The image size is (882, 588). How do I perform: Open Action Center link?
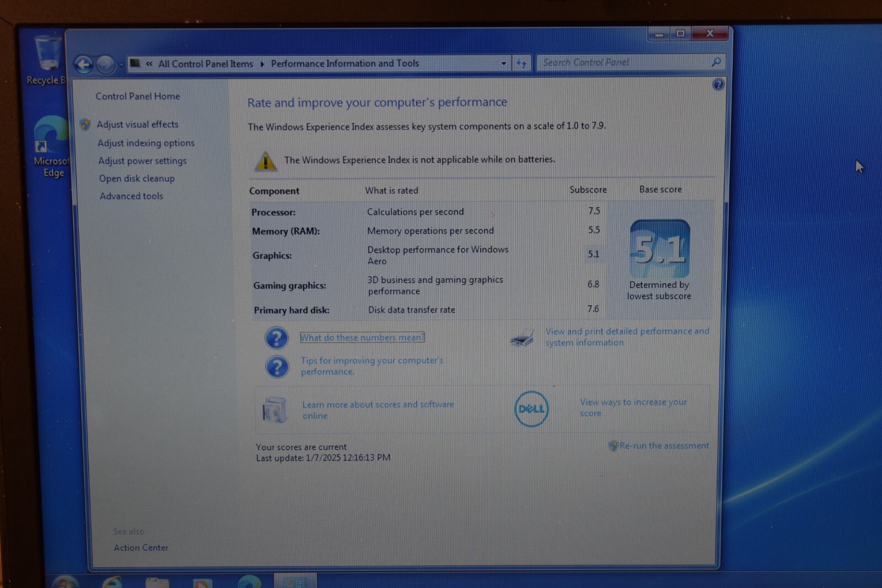pyautogui.click(x=141, y=548)
